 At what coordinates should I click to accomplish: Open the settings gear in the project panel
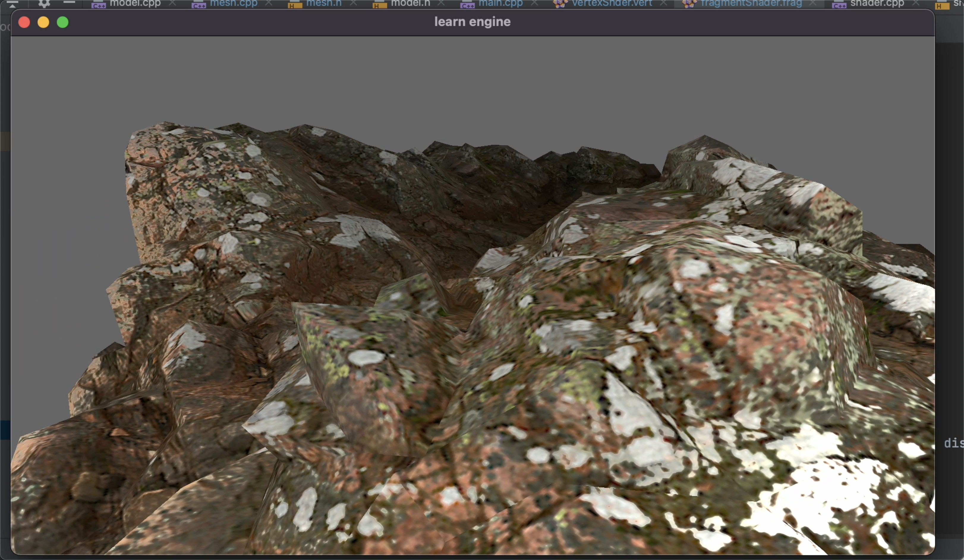pos(44,4)
